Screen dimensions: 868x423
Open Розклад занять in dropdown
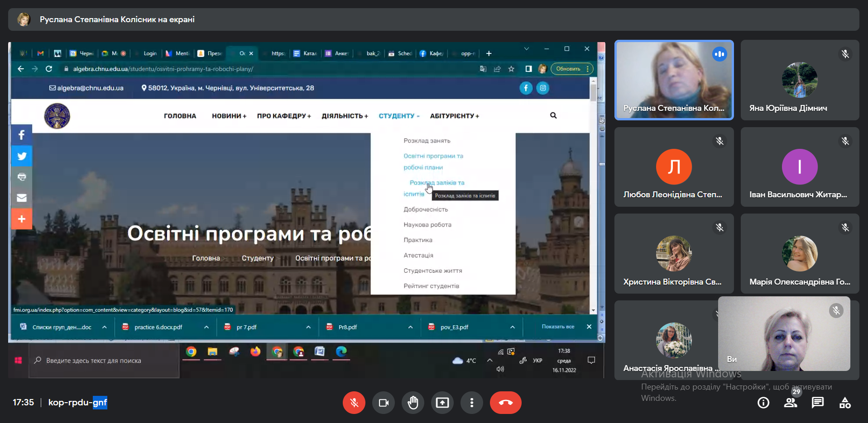coord(427,141)
